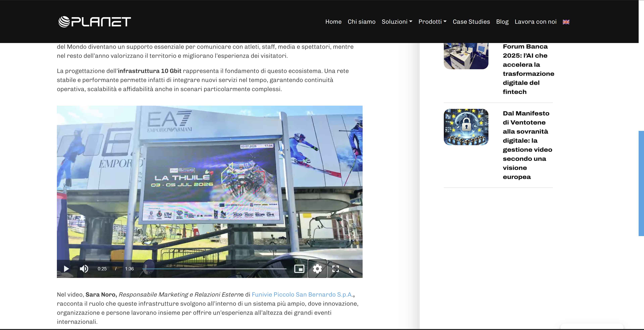The height and width of the screenshot is (330, 644).
Task: Click the padlock Ventotene article thumbnail
Action: tap(466, 127)
